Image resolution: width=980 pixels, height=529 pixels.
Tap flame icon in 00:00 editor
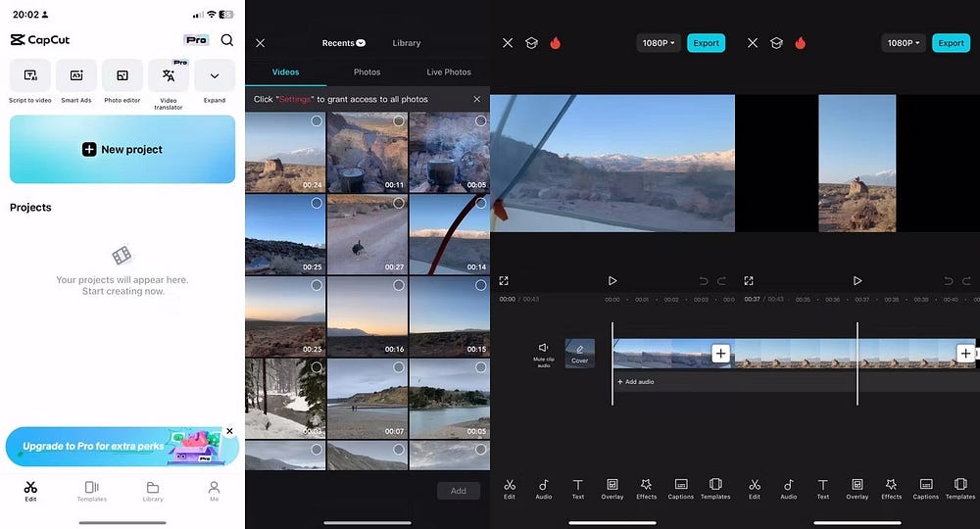click(x=555, y=43)
